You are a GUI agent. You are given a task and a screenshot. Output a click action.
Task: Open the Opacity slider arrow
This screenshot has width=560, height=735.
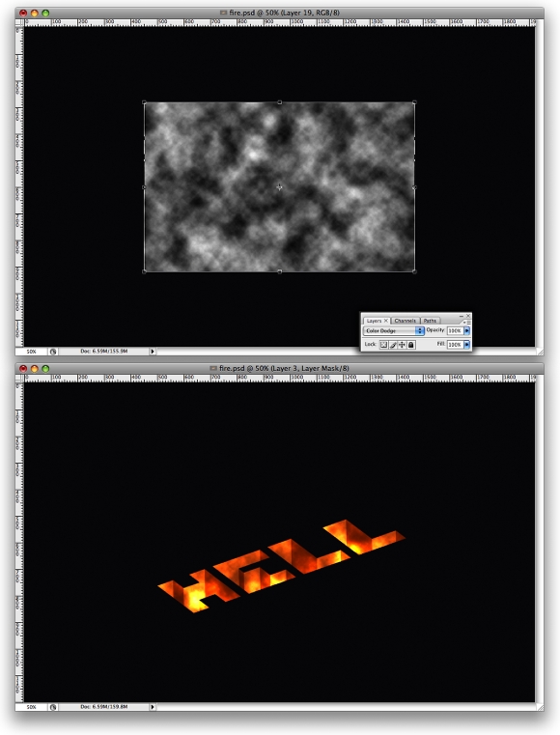pyautogui.click(x=466, y=330)
